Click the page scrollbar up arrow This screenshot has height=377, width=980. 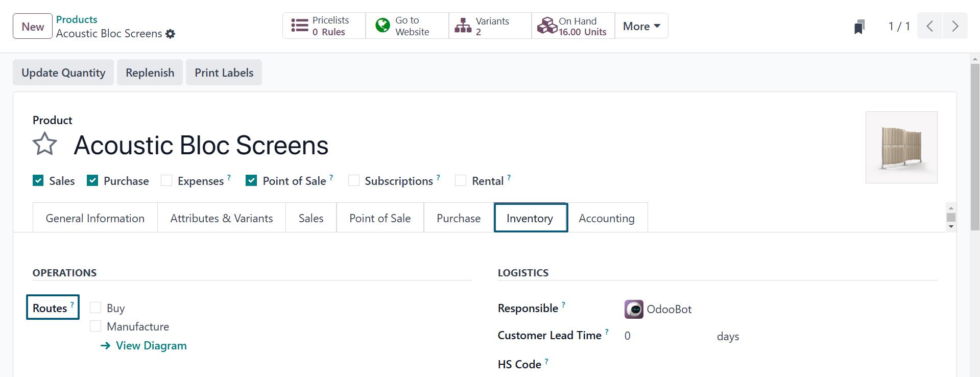pyautogui.click(x=975, y=59)
